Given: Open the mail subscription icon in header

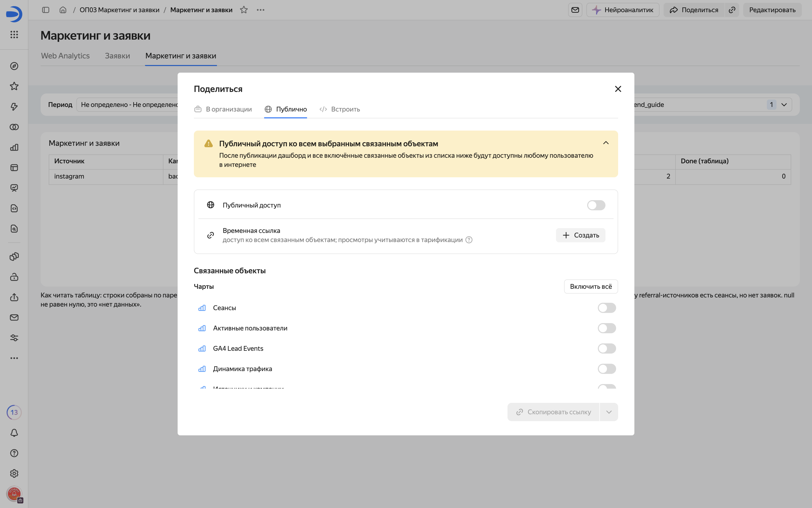Looking at the screenshot, I should click(x=575, y=10).
